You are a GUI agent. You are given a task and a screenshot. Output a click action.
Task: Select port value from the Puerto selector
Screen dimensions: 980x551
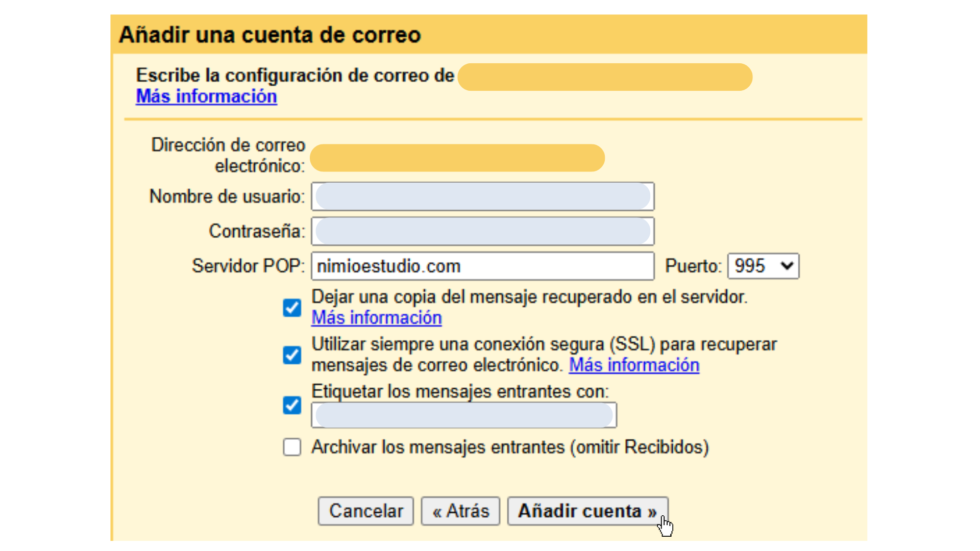[763, 266]
